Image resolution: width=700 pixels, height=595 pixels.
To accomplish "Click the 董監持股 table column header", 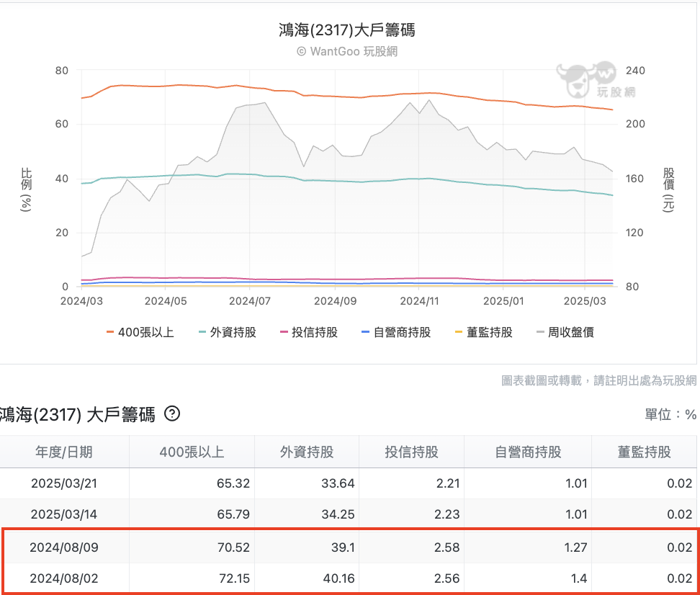I will tap(645, 452).
